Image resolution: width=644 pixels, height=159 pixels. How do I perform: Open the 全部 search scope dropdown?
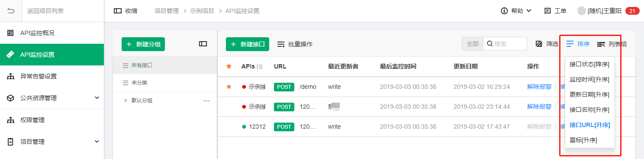(473, 44)
